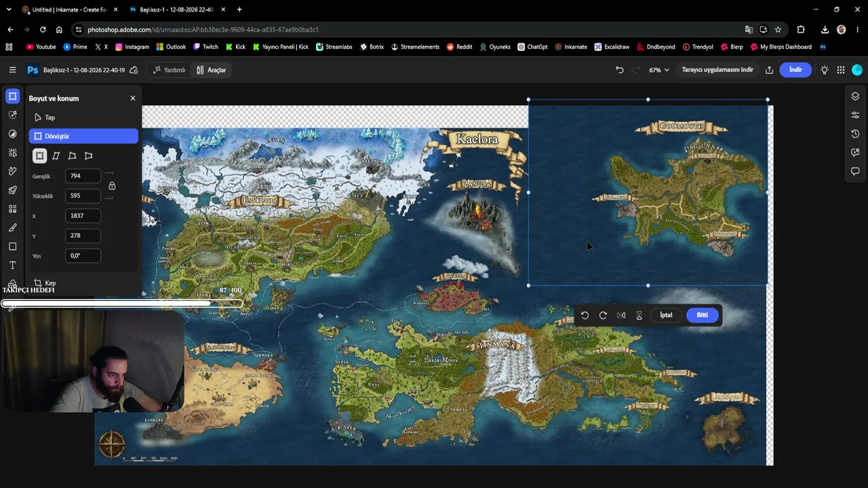Open the Youtube bookmark

pyautogui.click(x=41, y=47)
